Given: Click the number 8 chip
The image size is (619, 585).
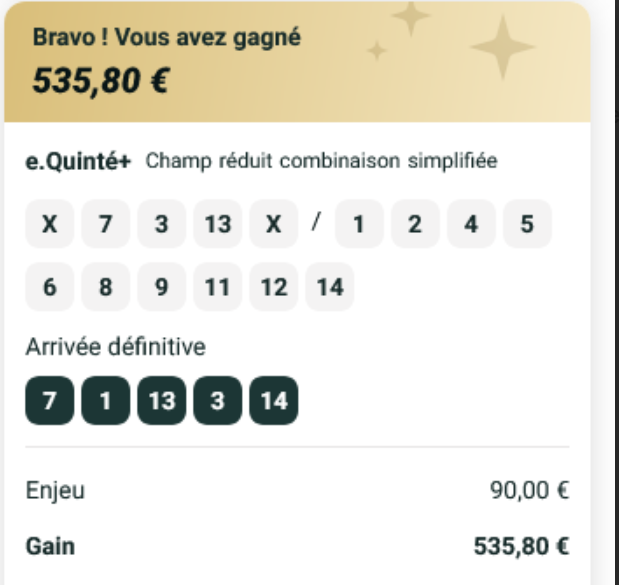Looking at the screenshot, I should tap(105, 288).
